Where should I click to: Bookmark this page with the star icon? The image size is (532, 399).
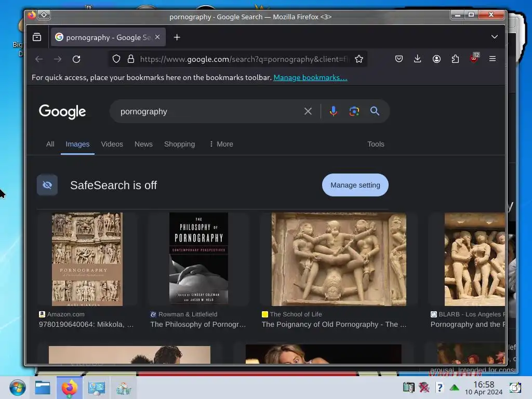click(x=359, y=59)
